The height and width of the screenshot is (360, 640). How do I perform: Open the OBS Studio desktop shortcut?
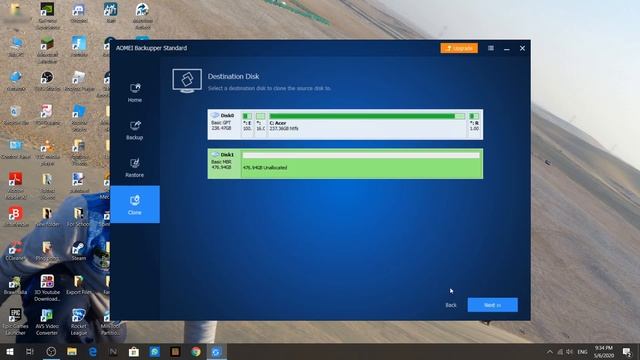[x=47, y=81]
